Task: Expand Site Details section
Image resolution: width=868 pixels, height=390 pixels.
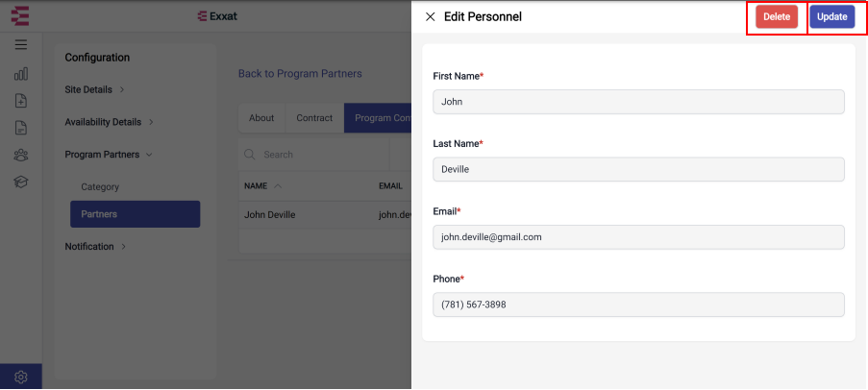Action: (x=94, y=89)
